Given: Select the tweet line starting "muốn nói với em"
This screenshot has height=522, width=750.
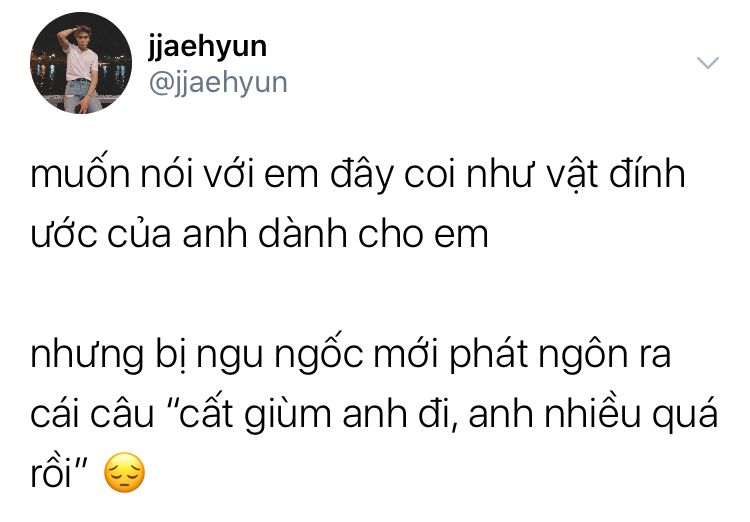Looking at the screenshot, I should (358, 175).
